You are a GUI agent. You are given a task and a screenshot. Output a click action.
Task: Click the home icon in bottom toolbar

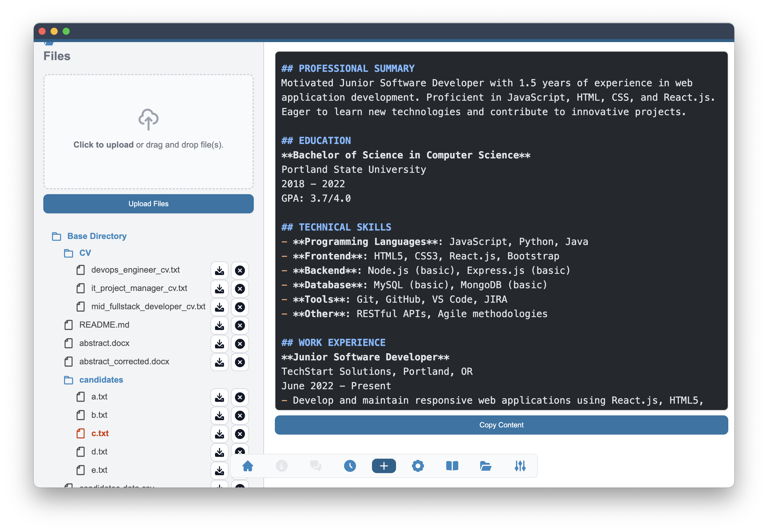pos(247,466)
